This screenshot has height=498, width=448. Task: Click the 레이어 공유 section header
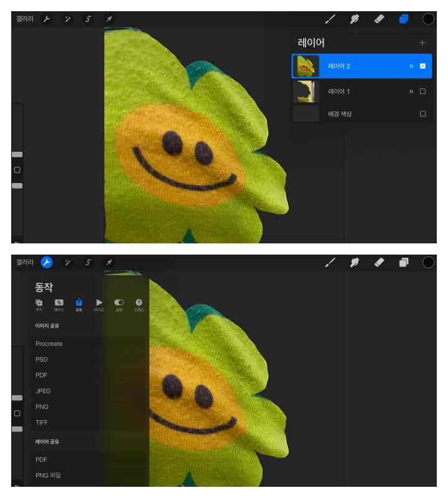click(47, 442)
